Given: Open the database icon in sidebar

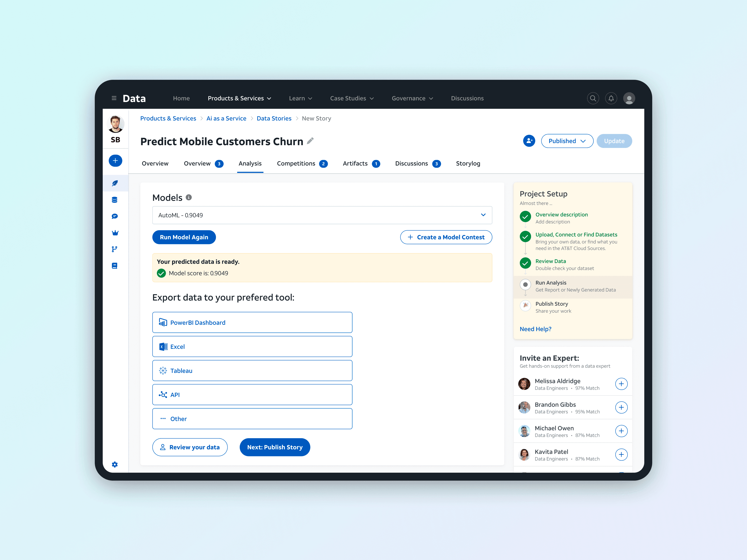Looking at the screenshot, I should click(114, 200).
